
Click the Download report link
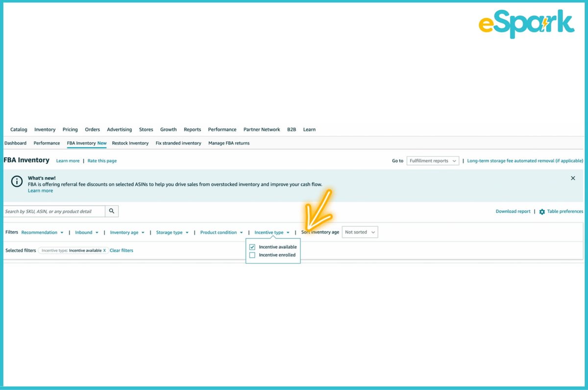pos(513,211)
